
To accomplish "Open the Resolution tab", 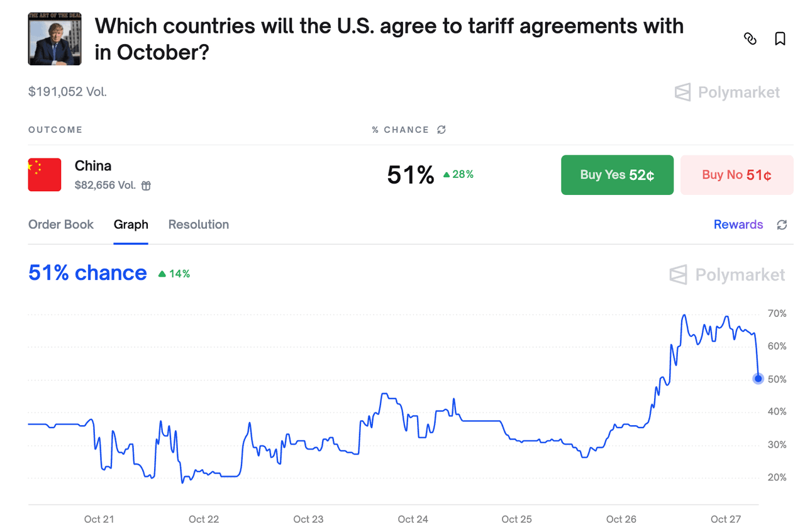I will (x=199, y=224).
